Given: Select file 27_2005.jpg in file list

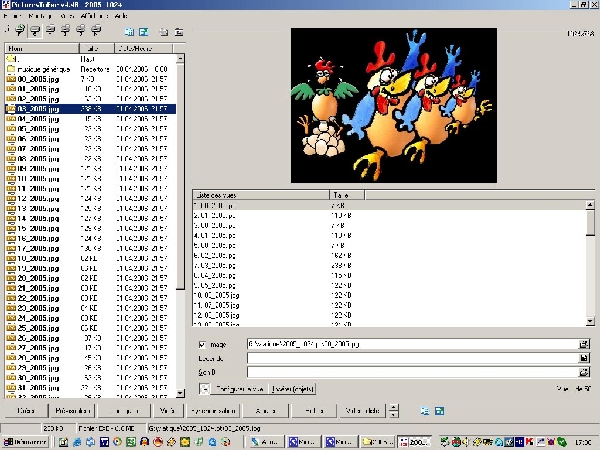Looking at the screenshot, I should point(91,348).
